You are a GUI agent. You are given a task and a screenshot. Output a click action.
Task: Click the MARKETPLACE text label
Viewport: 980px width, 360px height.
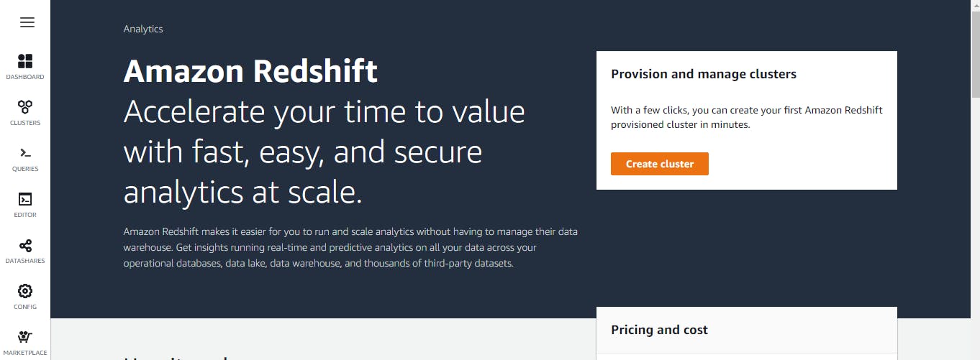point(25,353)
